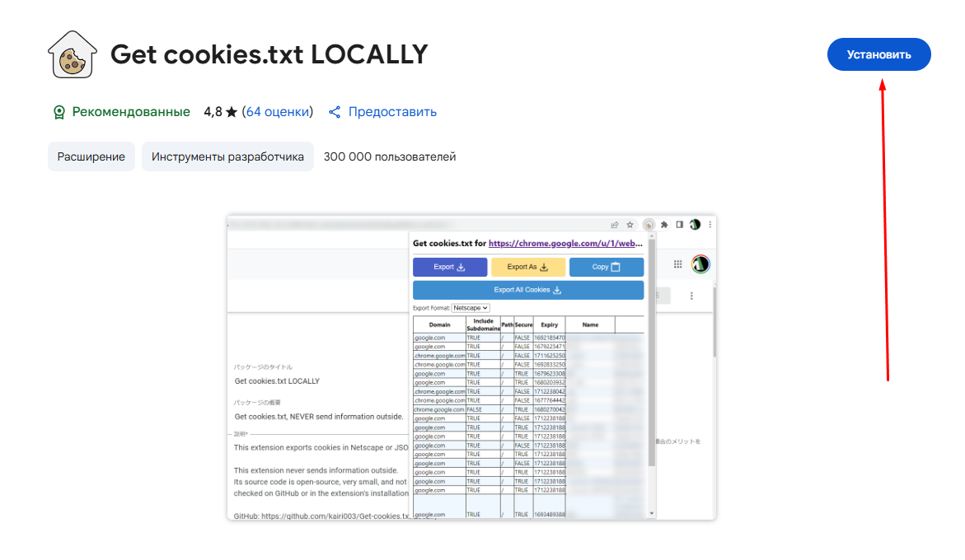Click the Google apps grid icon
Image resolution: width=965 pixels, height=560 pixels.
(678, 264)
